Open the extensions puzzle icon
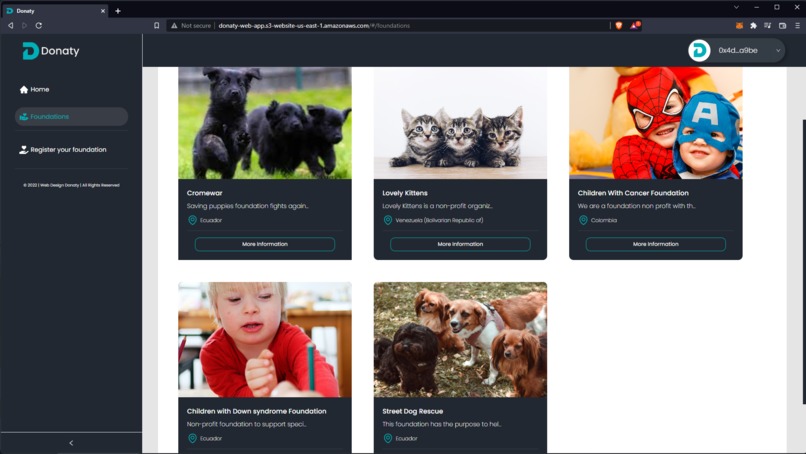806x454 pixels. 754,25
